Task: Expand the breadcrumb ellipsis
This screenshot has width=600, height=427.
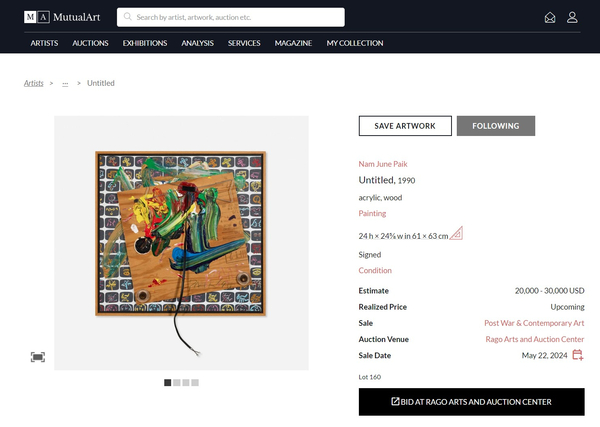Action: [65, 83]
